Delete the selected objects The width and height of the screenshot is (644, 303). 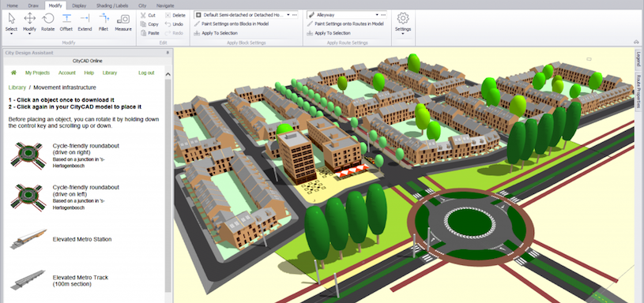(175, 15)
